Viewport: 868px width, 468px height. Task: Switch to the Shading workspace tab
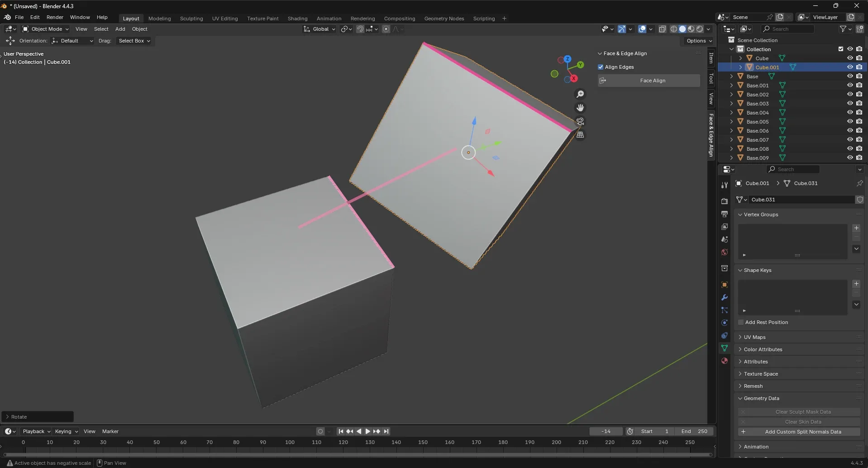tap(297, 19)
